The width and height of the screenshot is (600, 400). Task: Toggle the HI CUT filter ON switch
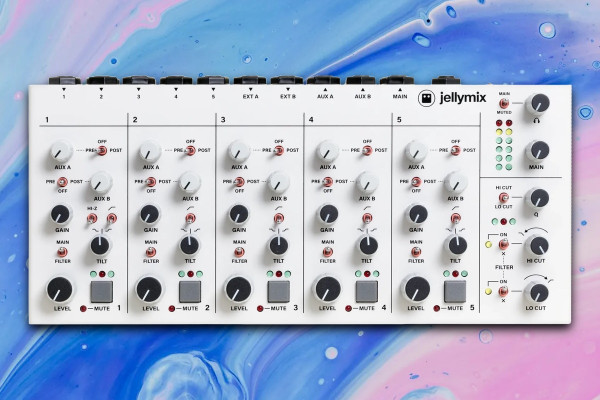coord(504,244)
